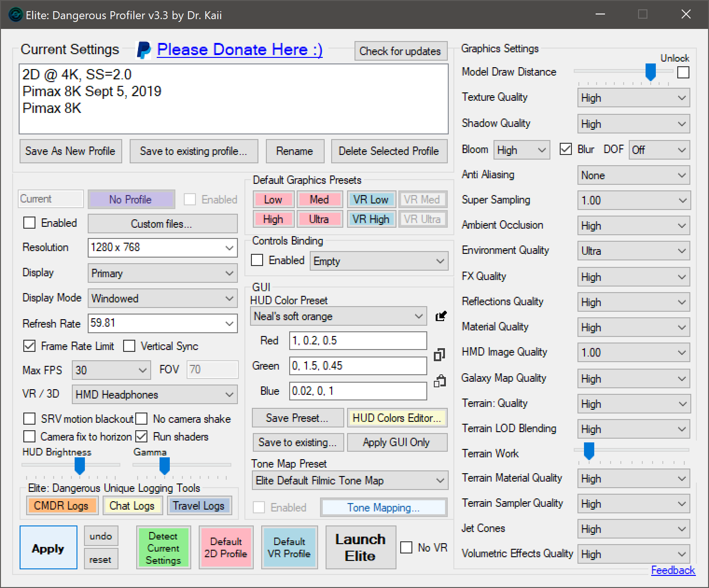Open the Please Donate Here link

pyautogui.click(x=240, y=50)
